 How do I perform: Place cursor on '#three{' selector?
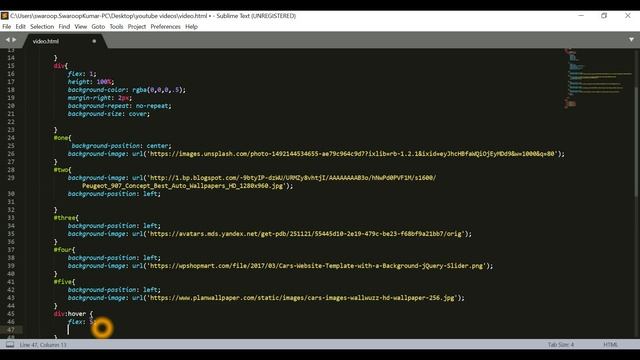click(x=66, y=218)
